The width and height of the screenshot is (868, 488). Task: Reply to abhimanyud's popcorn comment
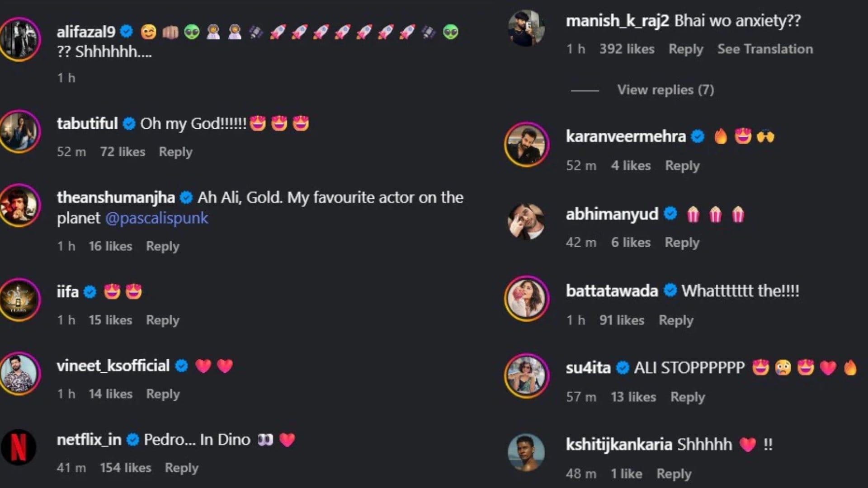(682, 242)
